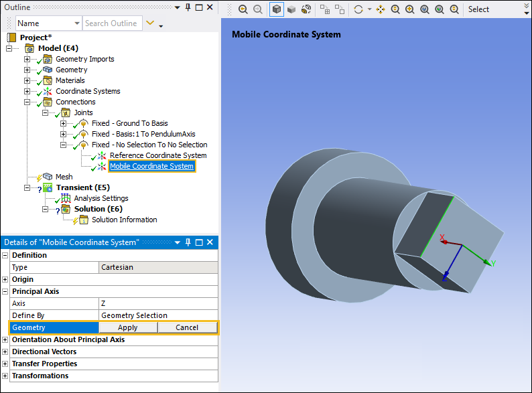Select the shaded exterior with edges view icon
This screenshot has width=532, height=393.
[x=276, y=9]
